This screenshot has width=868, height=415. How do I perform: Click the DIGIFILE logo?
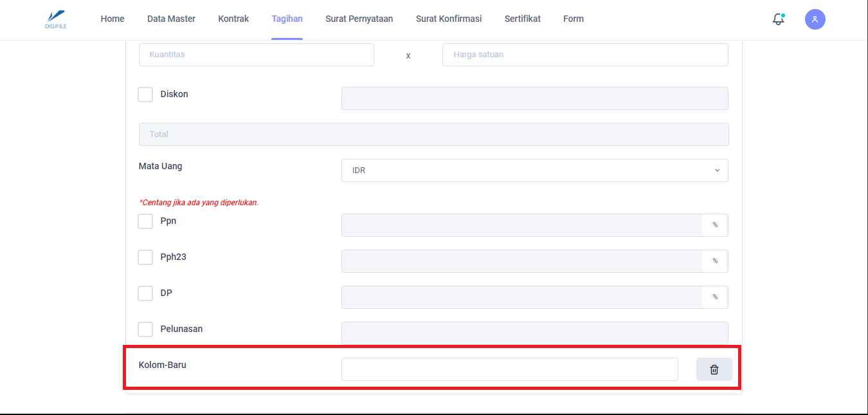tap(57, 19)
